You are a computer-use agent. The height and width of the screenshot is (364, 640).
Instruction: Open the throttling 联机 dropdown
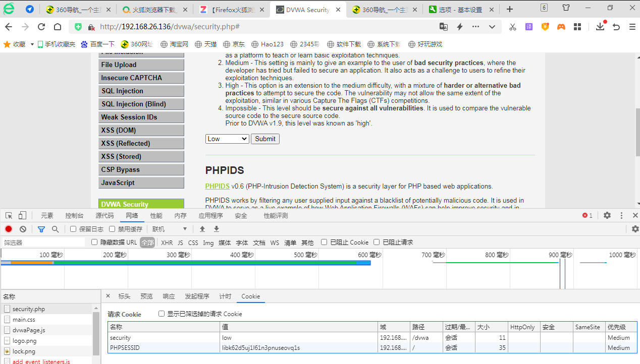click(x=169, y=229)
